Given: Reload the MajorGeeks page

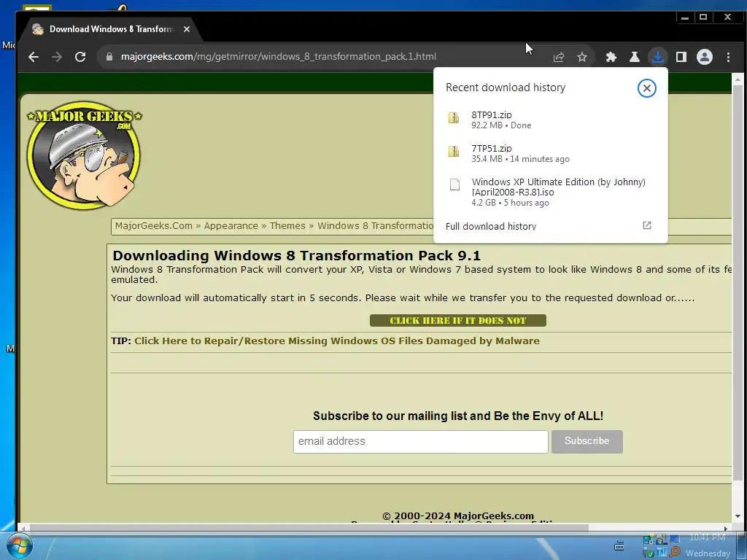Looking at the screenshot, I should pyautogui.click(x=80, y=57).
